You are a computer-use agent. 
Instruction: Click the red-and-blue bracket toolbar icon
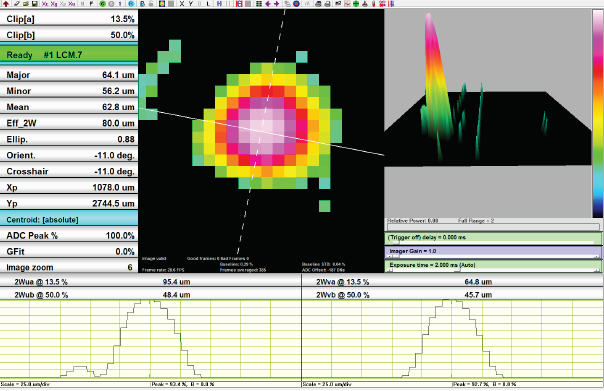coord(239,4)
